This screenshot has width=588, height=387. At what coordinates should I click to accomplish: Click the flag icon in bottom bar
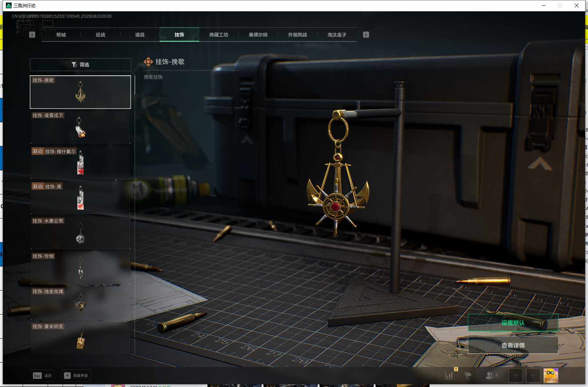[x=468, y=375]
